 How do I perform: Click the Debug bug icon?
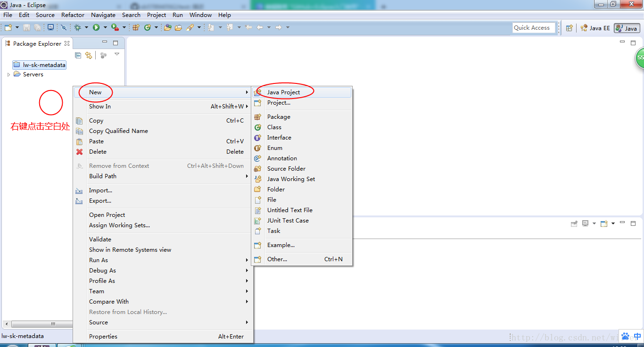tap(77, 27)
